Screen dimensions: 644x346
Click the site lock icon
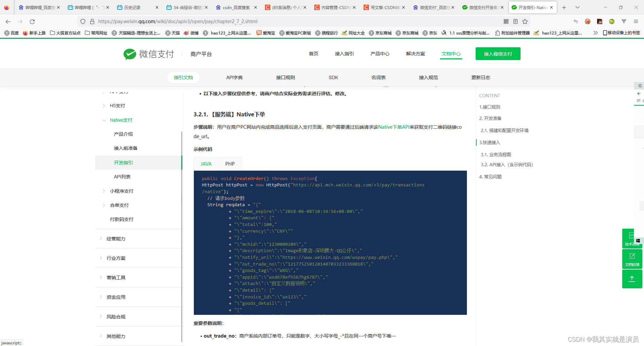pos(92,21)
